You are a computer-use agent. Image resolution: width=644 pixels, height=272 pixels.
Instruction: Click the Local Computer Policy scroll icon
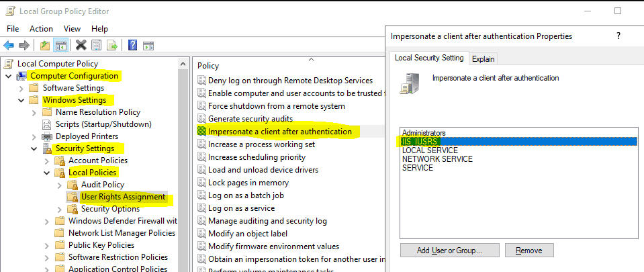coord(9,64)
